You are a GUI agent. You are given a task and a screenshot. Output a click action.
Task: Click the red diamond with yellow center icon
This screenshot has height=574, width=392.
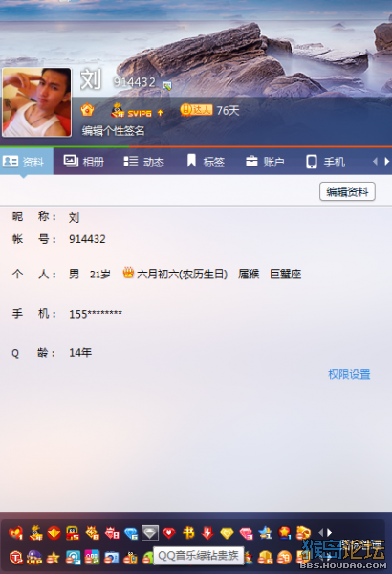click(x=54, y=533)
